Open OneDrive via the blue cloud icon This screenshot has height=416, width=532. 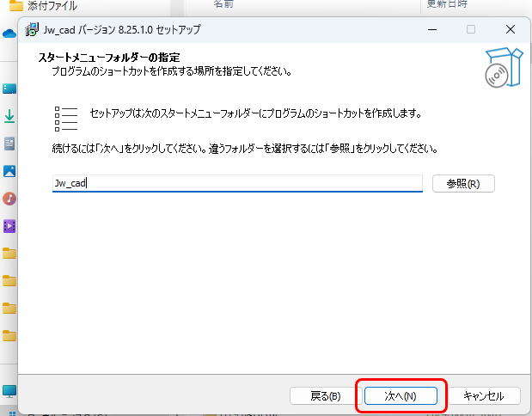click(9, 34)
